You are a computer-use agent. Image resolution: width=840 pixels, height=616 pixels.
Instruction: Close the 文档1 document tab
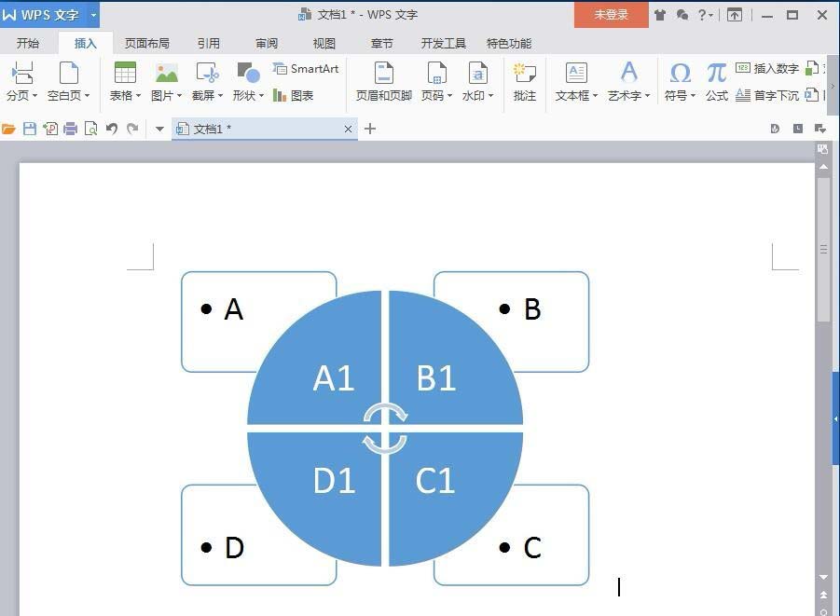(349, 130)
